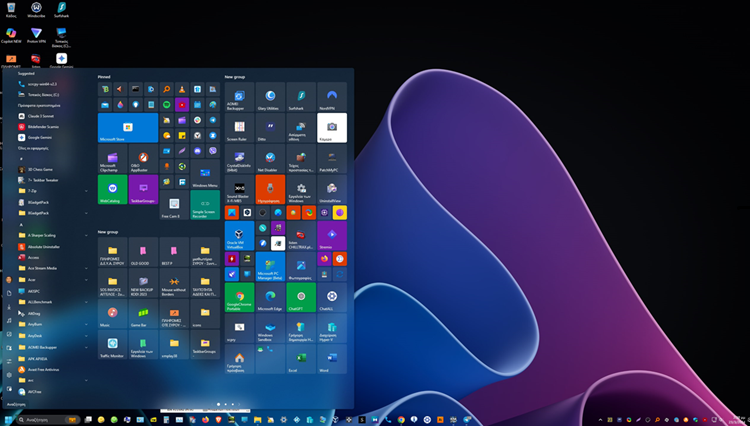The width and height of the screenshot is (750, 426).
Task: Launch Google Gemini from app list
Action: [53, 137]
